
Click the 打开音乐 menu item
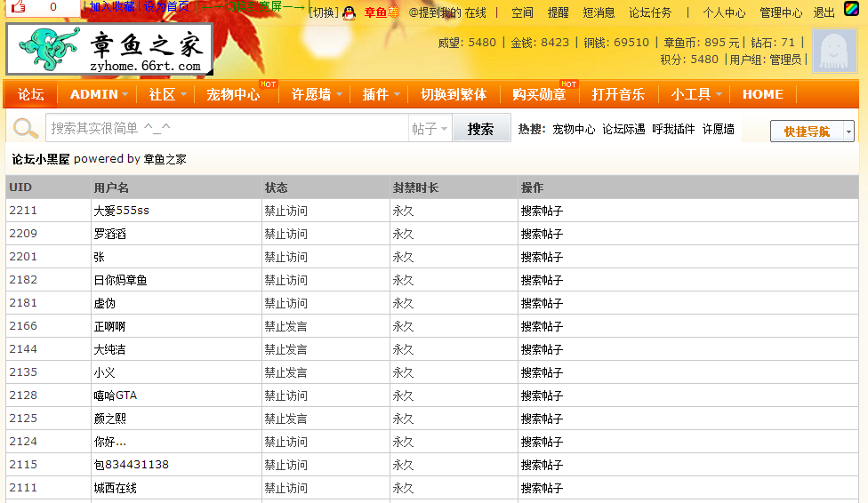(618, 95)
